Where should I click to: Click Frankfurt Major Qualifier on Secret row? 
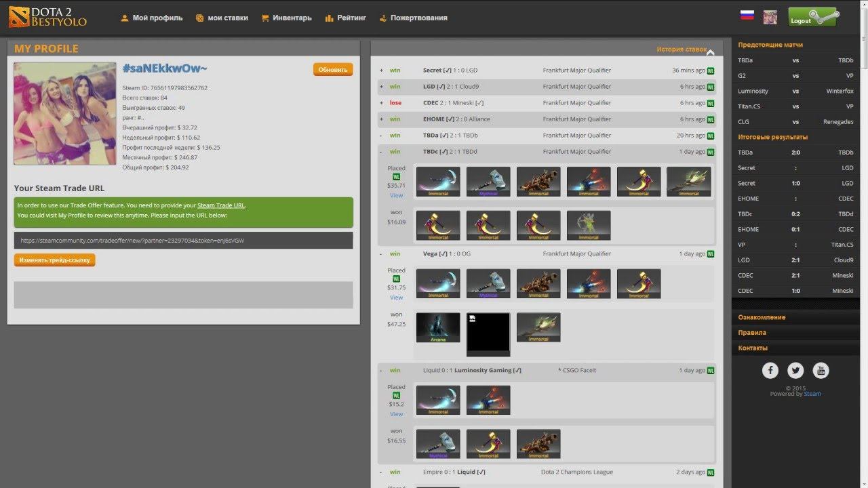point(577,70)
